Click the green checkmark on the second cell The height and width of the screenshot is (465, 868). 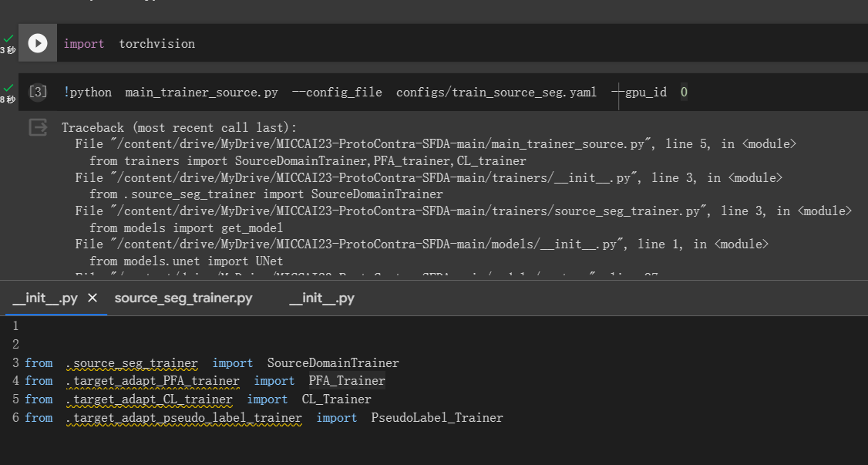coord(8,85)
